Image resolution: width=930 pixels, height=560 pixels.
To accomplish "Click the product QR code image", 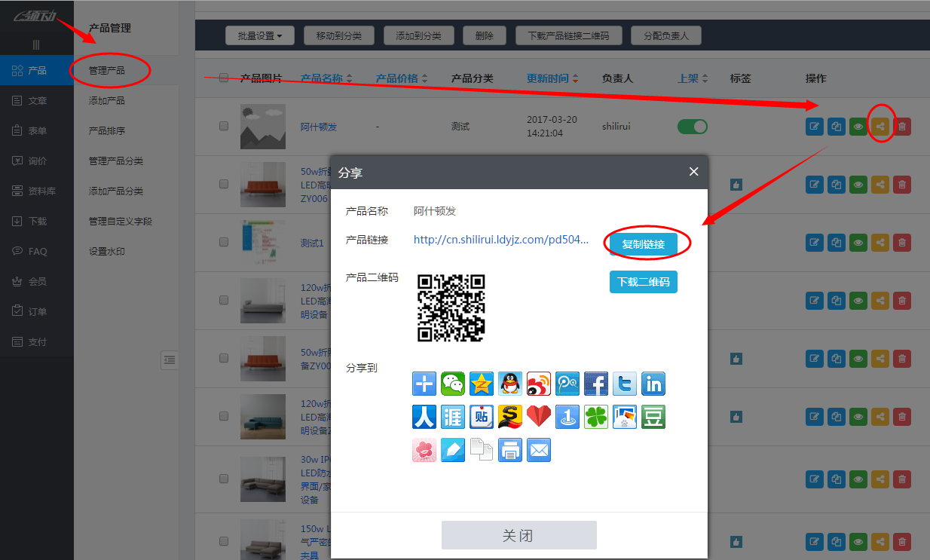I will (451, 308).
